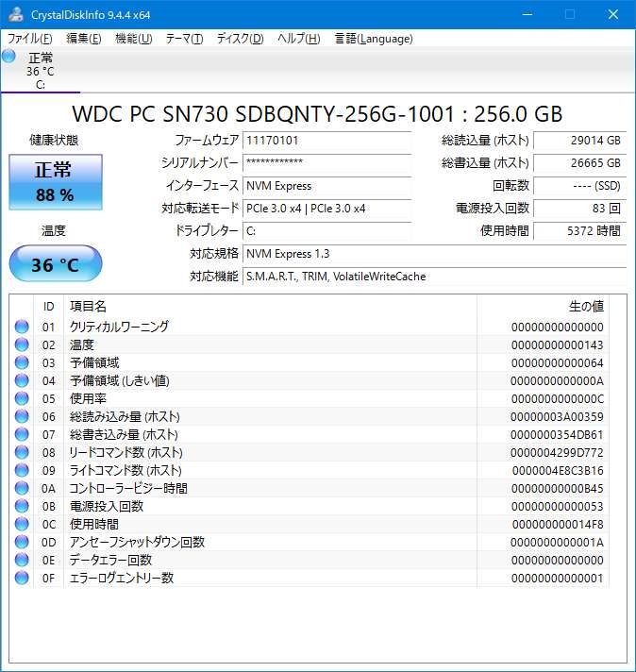Viewport: 636px width, 672px height.
Task: Click the 対応規格 field NVM Express 1.3
Action: [435, 254]
